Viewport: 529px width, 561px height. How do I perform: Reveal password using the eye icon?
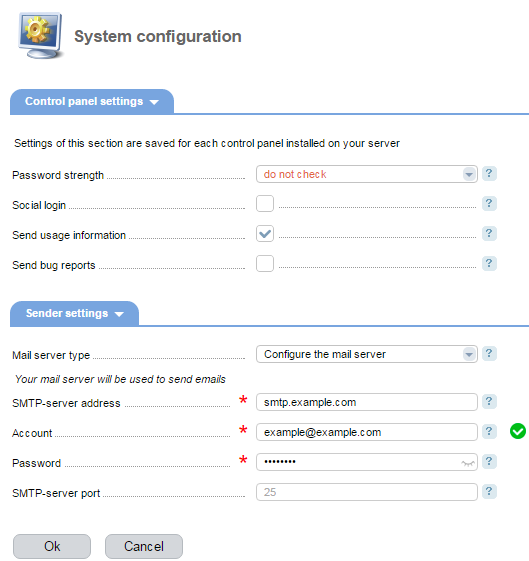click(467, 463)
